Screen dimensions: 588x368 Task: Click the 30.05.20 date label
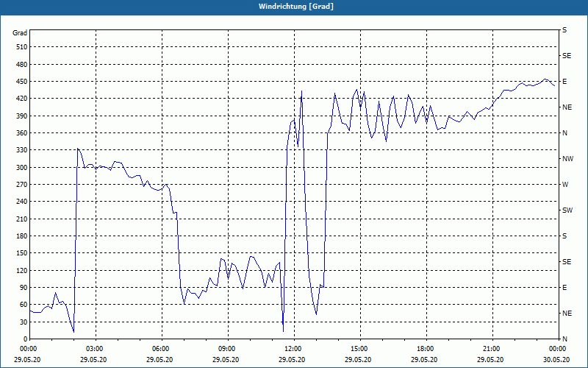(556, 360)
